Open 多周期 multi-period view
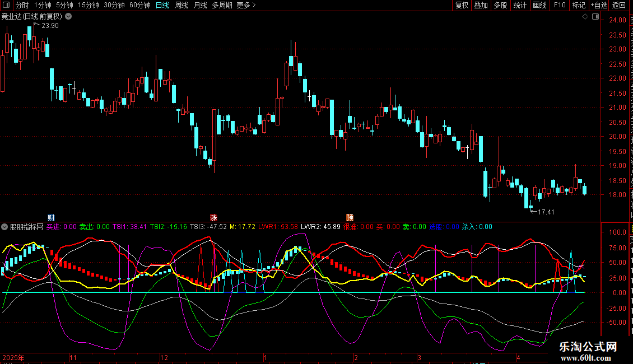633x364 pixels. (x=222, y=5)
